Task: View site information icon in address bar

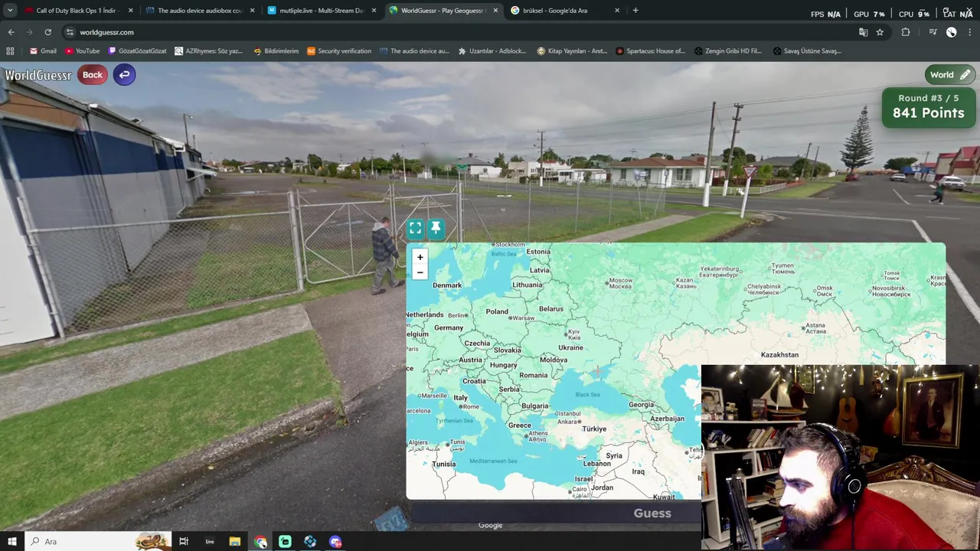Action: pyautogui.click(x=70, y=32)
